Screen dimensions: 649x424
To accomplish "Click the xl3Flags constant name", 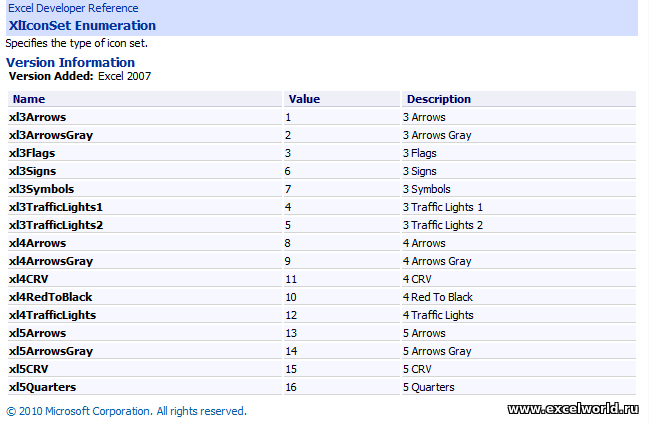I will (32, 153).
